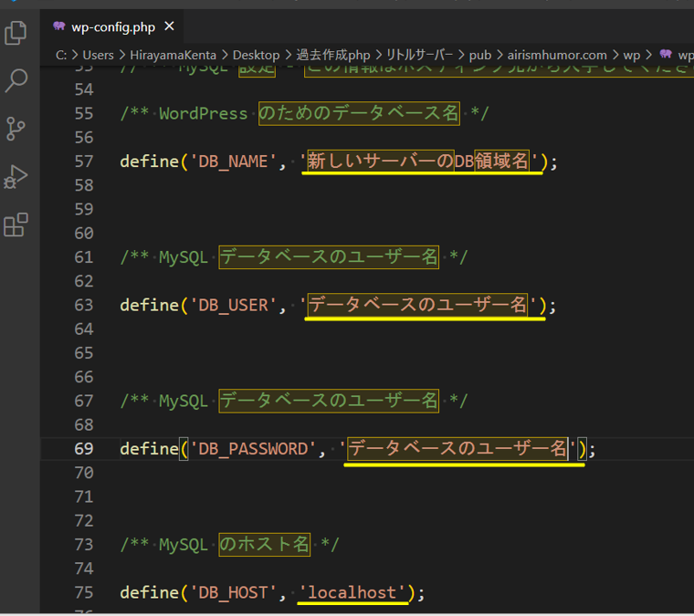Open the Extensions view

click(16, 224)
